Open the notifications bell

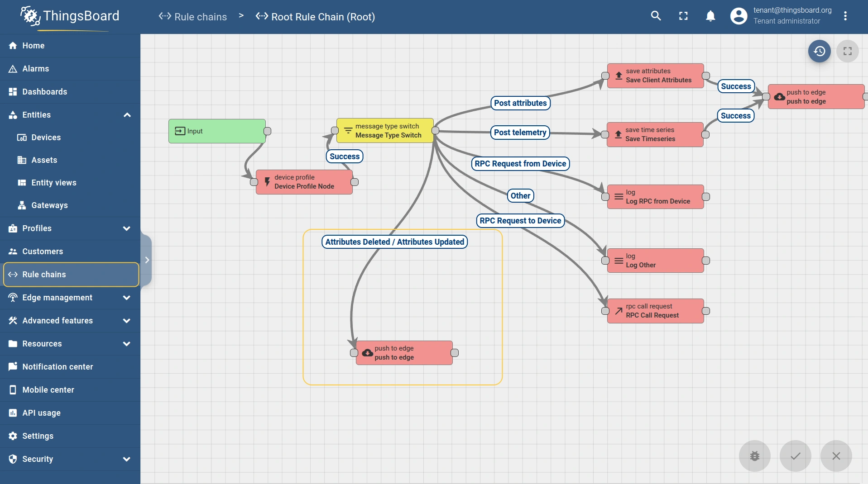(710, 16)
